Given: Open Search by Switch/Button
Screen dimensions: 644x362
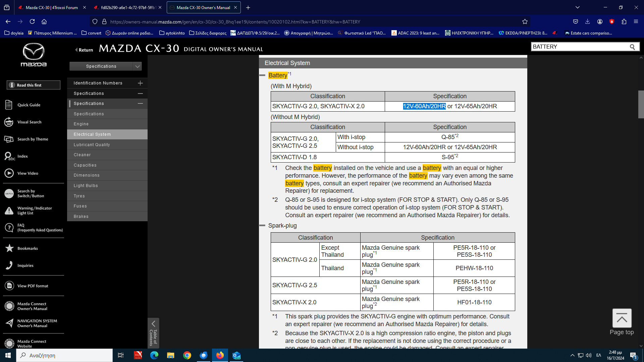Looking at the screenshot, I should click(24, 193).
